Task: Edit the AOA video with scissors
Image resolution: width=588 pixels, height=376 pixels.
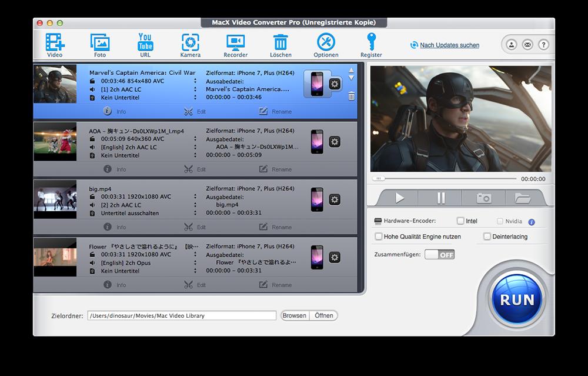Action: 188,169
